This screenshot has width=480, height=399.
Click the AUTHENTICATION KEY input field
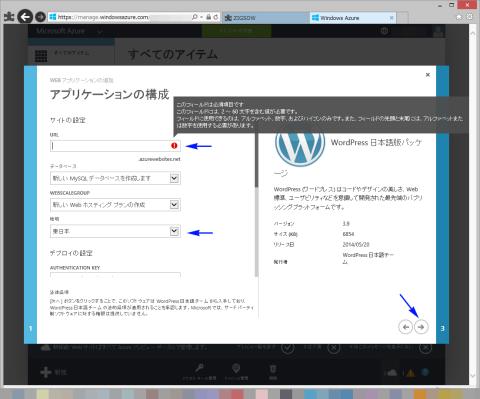click(115, 275)
